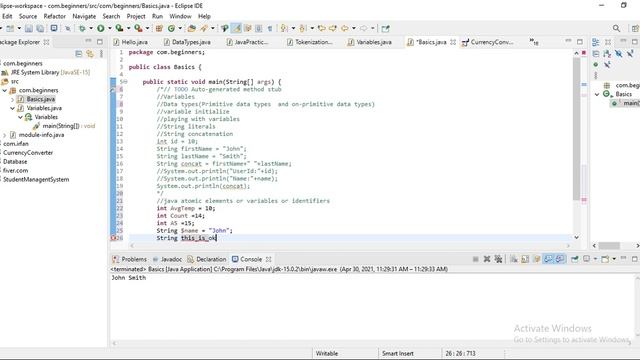The height and width of the screenshot is (360, 640).
Task: Open the Coverage dropdown arrow
Action: 128,29
